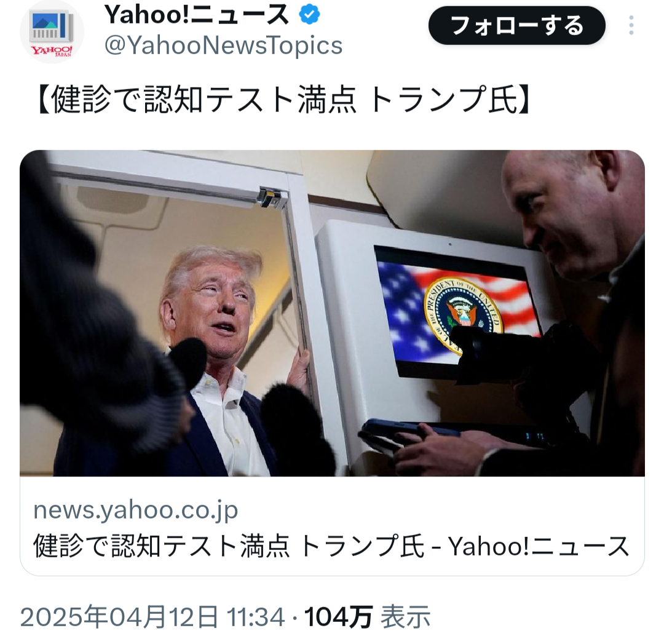The width and height of the screenshot is (664, 644).
Task: Follow the news.yahoo.co.jp domain link
Action: [x=135, y=510]
